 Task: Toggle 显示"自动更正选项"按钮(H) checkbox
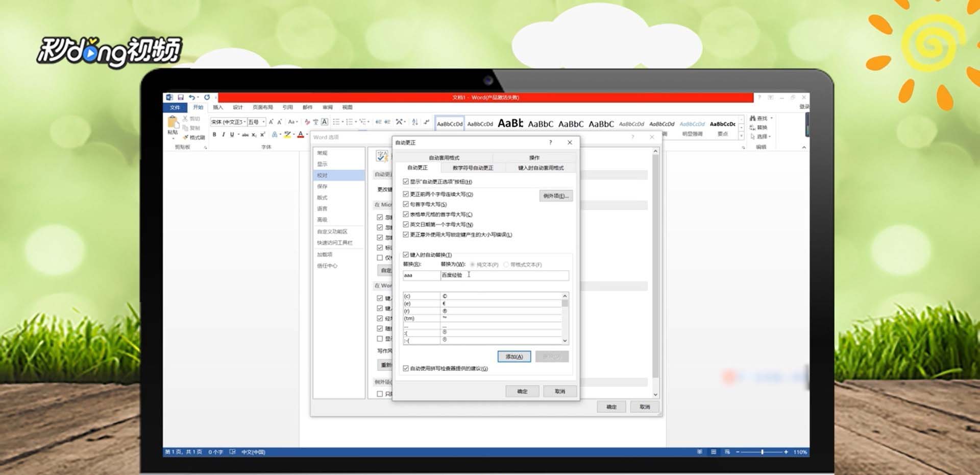coord(406,181)
